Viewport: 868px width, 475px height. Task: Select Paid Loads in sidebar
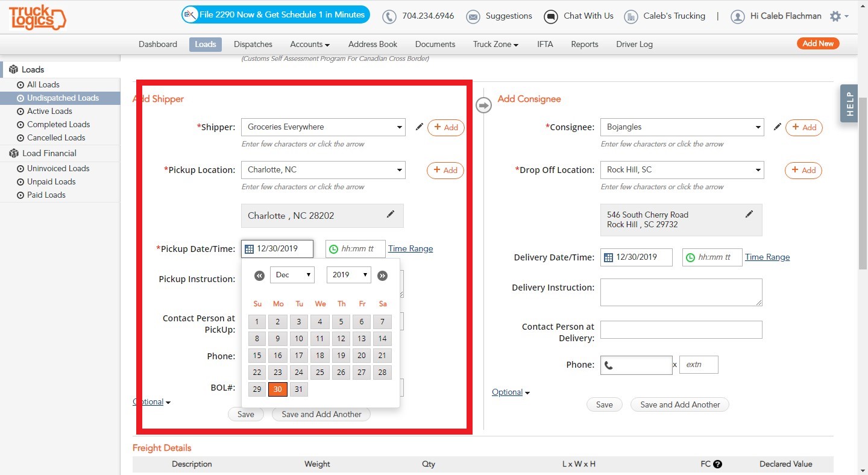(x=46, y=195)
